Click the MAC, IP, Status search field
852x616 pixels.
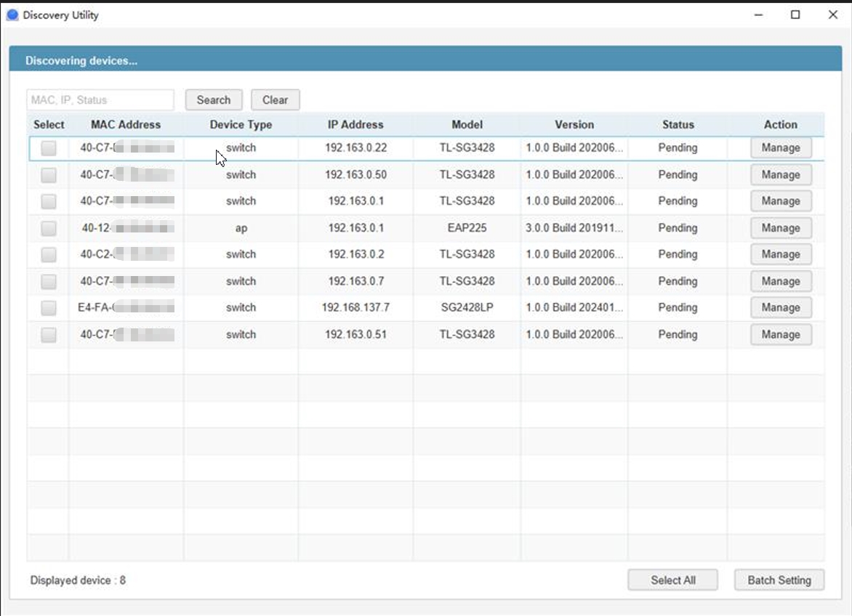100,100
